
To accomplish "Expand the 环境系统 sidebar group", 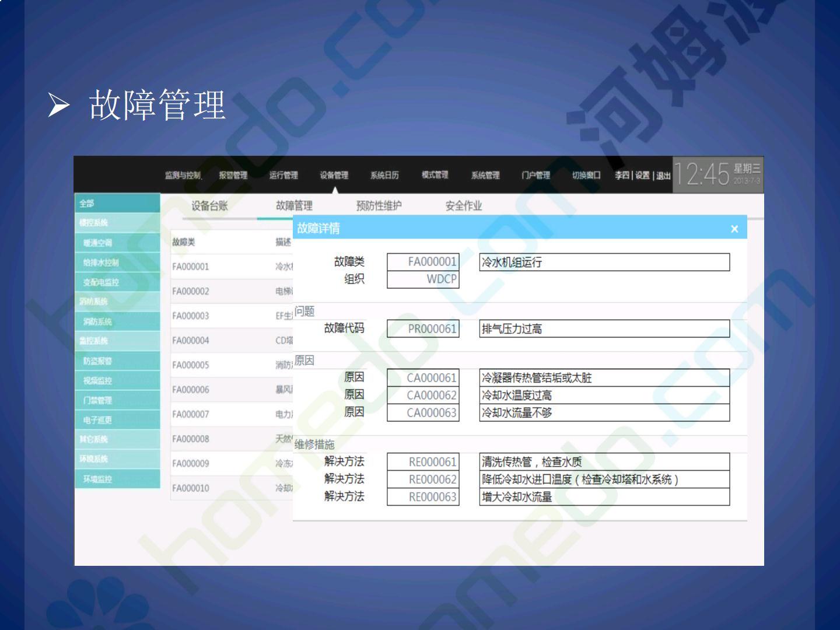I will [x=117, y=459].
